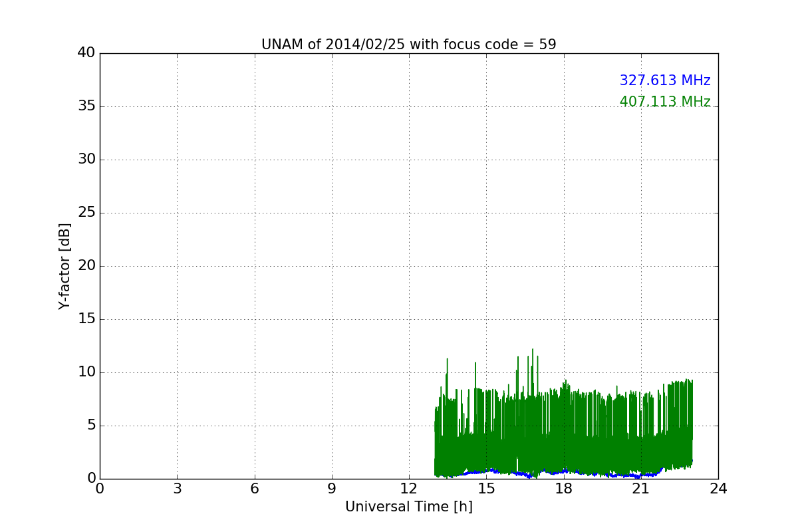The image size is (798, 532).
Task: Click the 'Y-factor [dB]' axis label
Action: [65, 266]
